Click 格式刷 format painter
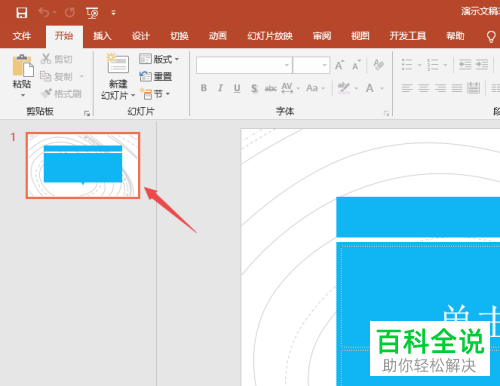 tap(61, 94)
